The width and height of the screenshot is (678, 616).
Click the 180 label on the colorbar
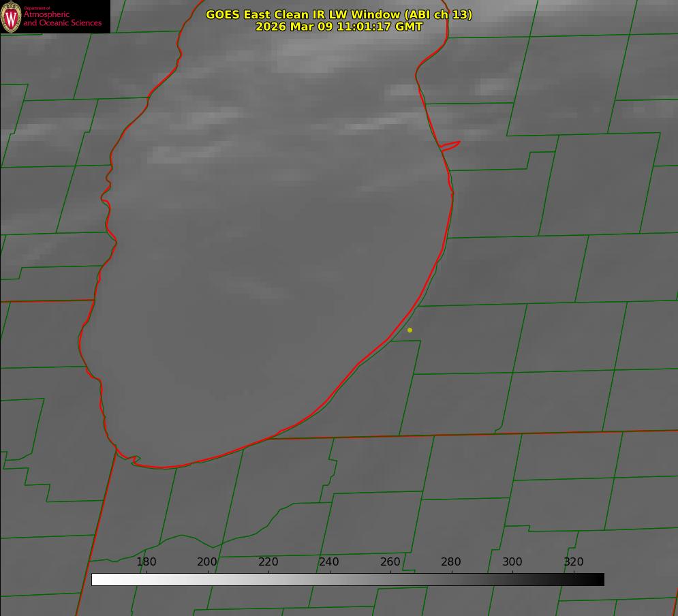click(x=147, y=562)
